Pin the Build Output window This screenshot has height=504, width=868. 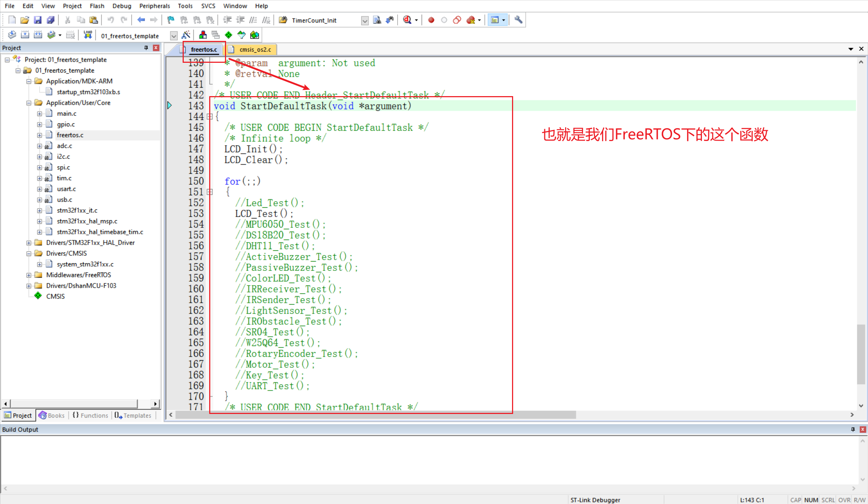click(853, 429)
